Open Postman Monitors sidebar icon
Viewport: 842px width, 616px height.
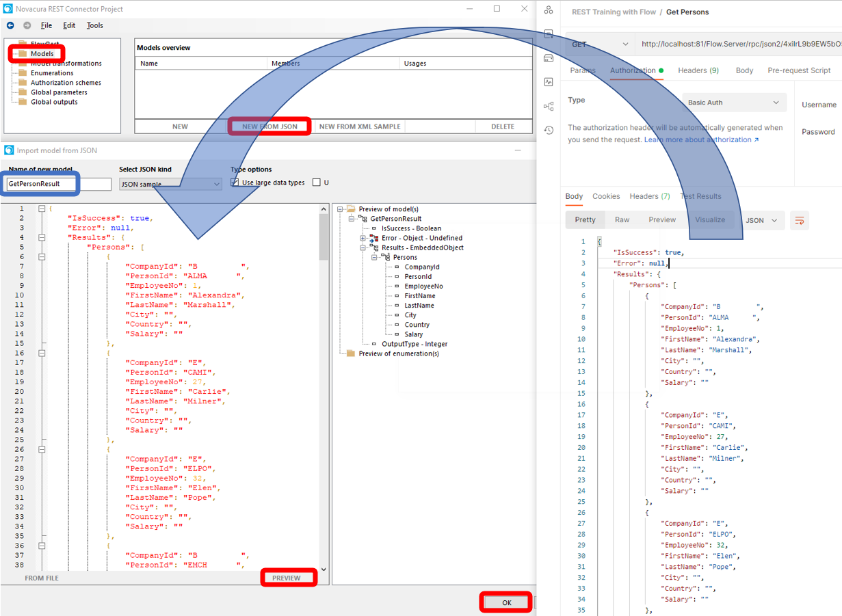[549, 82]
